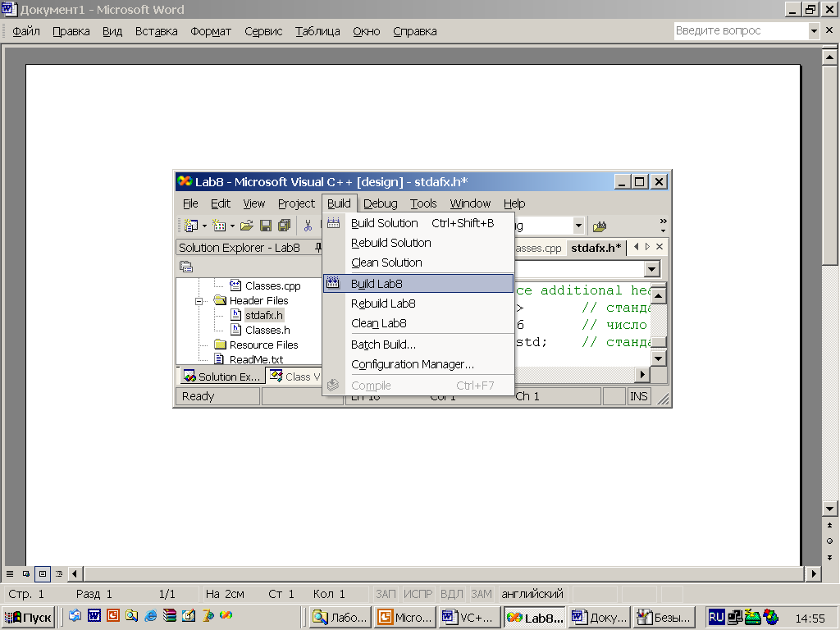Image resolution: width=840 pixels, height=630 pixels.
Task: Click the icon right of the configuration combo
Action: pyautogui.click(x=600, y=226)
